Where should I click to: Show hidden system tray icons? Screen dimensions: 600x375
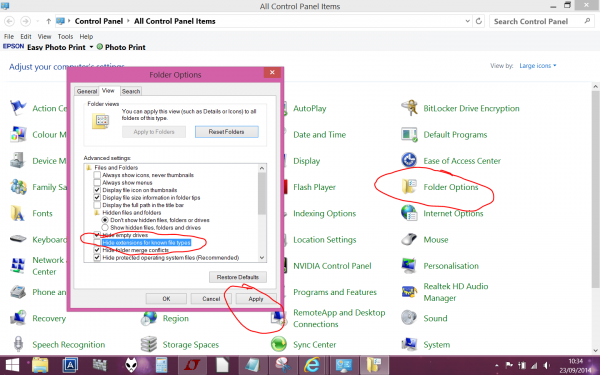pos(496,365)
